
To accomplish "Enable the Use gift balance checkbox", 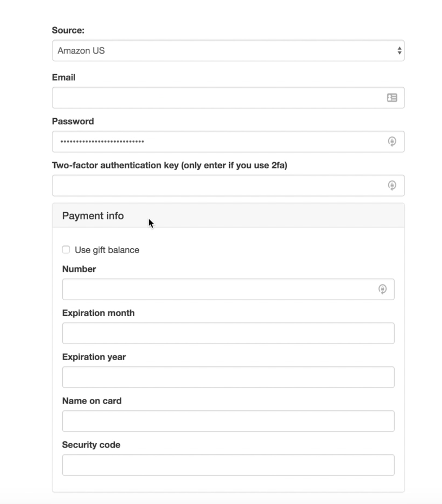I will pyautogui.click(x=66, y=250).
